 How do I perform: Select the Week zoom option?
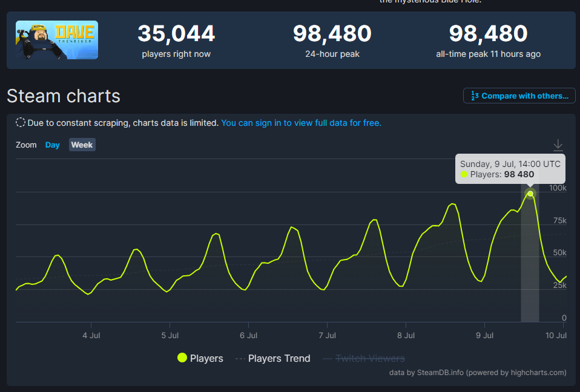[82, 145]
